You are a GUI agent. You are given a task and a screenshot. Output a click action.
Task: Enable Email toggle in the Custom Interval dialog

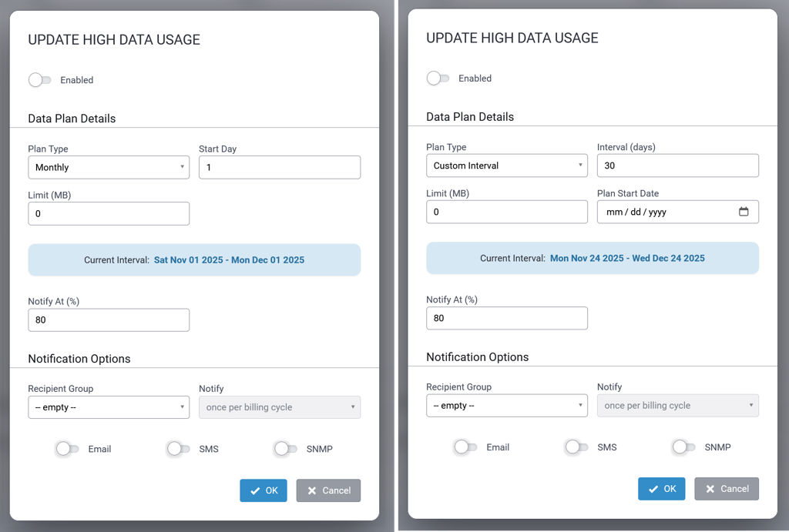click(465, 447)
